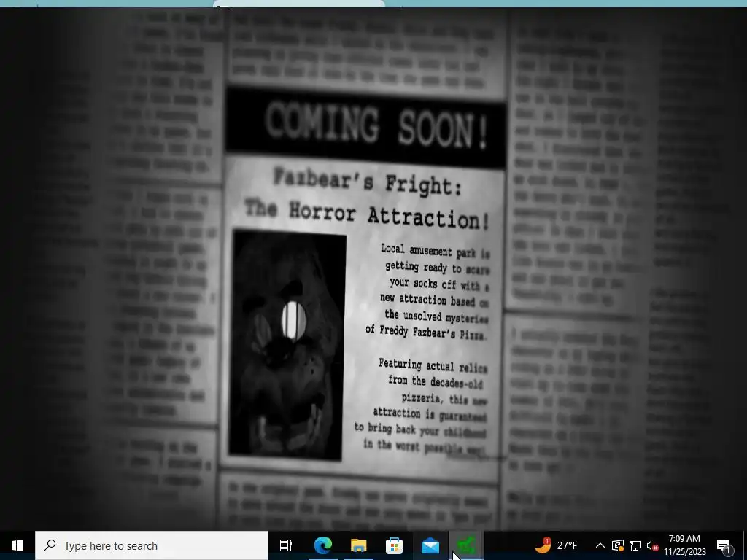747x560 pixels.
Task: Open the 27°F weather widget
Action: pyautogui.click(x=555, y=545)
